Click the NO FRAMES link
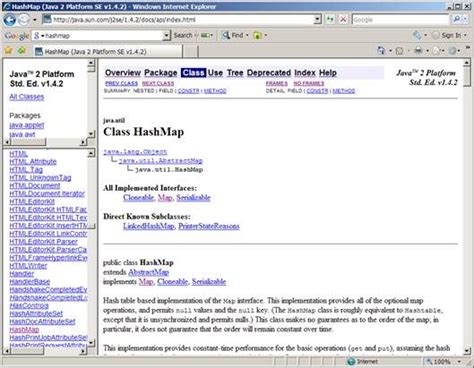Viewport: 474px width, 368px height. [309, 83]
